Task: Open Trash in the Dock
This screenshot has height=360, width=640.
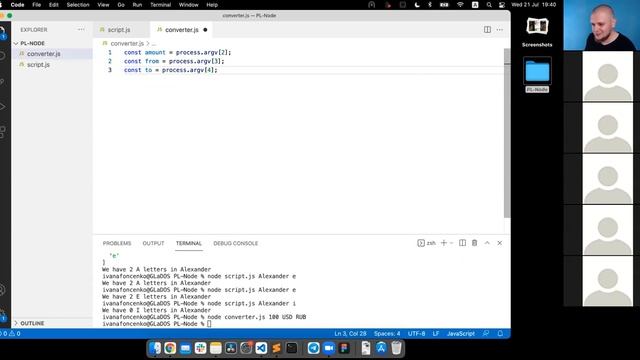Action: coord(396,348)
